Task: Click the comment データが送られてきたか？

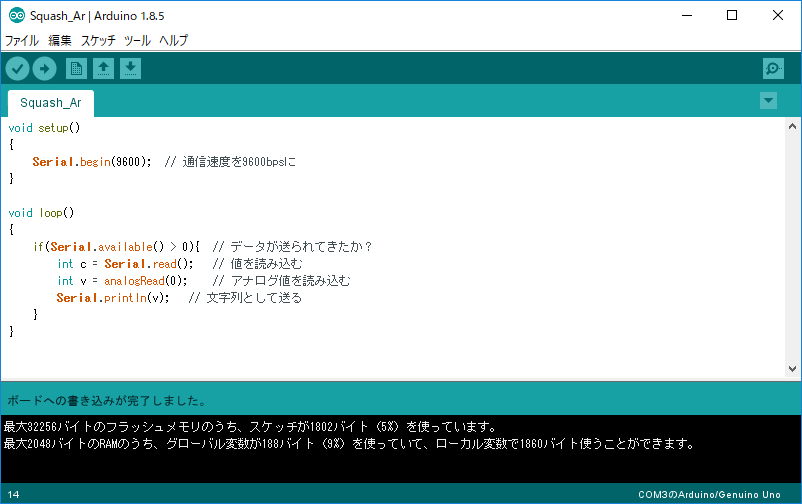Action: click(301, 247)
